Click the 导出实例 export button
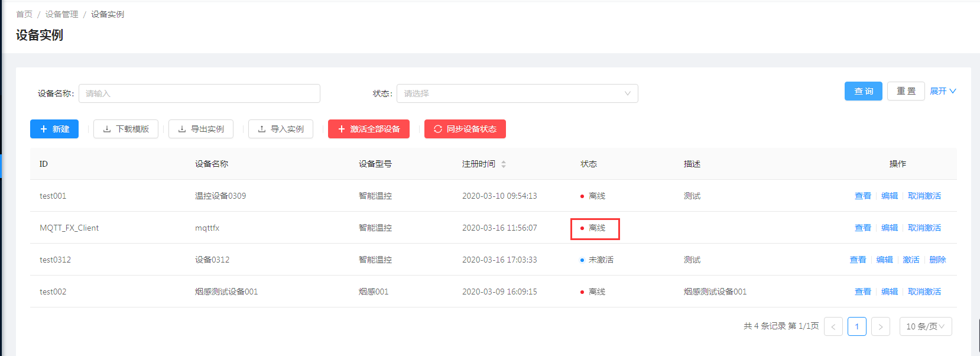Image resolution: width=980 pixels, height=356 pixels. [x=201, y=129]
